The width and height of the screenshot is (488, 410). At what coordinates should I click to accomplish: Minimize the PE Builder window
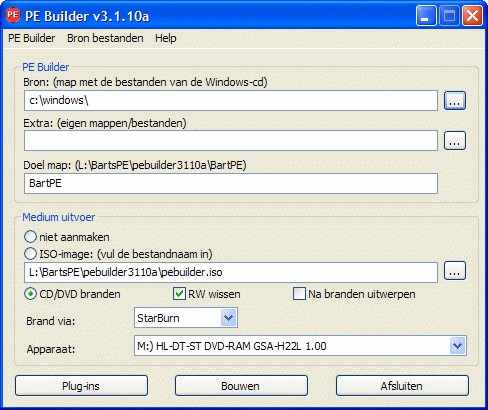pos(426,16)
